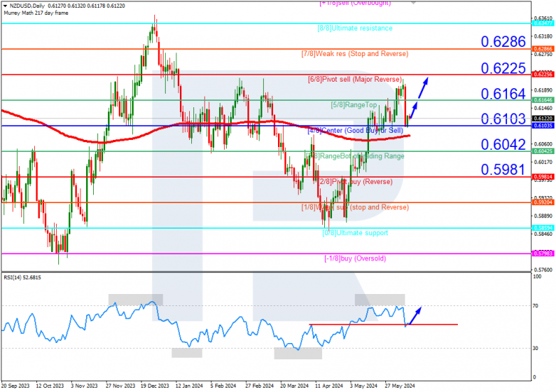
Task: Click the [8/8]Ultimate resistance label
Action: pyautogui.click(x=355, y=28)
